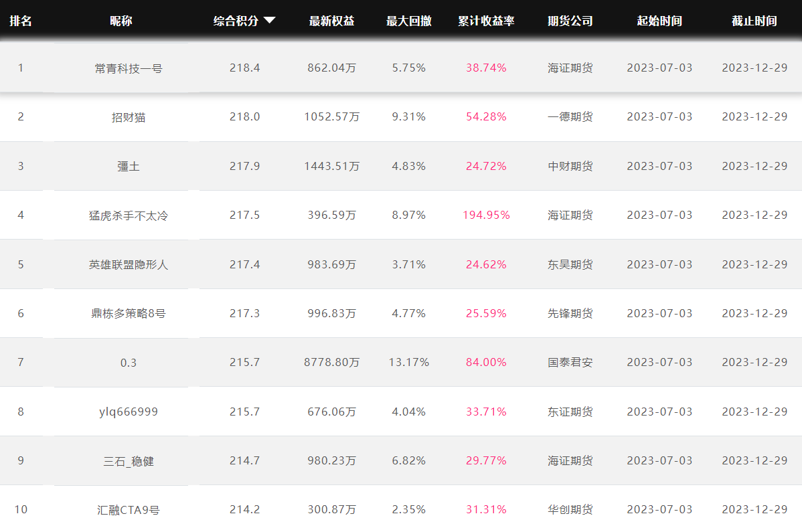
Task: Click drawdown value 13.17%
Action: click(x=408, y=362)
